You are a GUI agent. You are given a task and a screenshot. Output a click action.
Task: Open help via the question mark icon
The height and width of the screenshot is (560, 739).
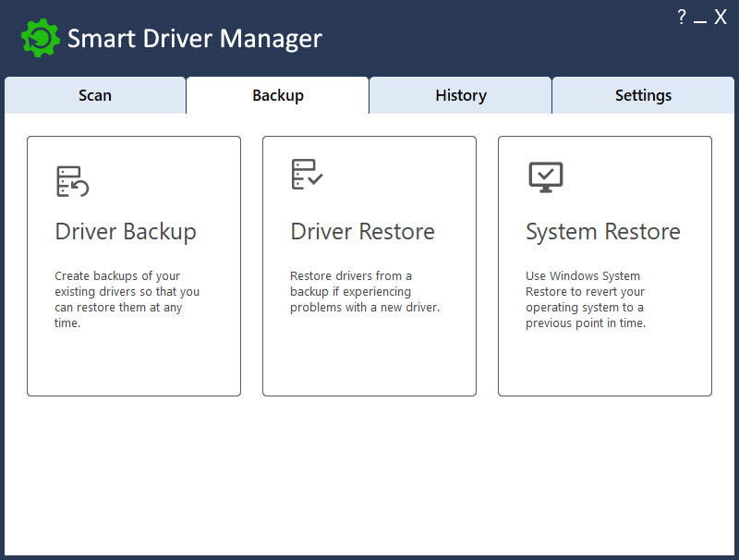[x=682, y=17]
